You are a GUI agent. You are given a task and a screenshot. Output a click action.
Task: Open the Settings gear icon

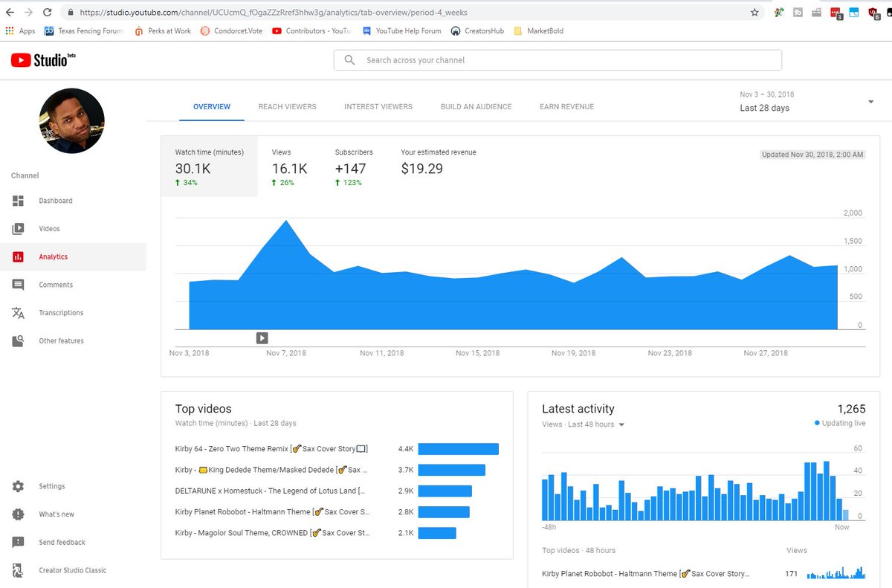[19, 486]
